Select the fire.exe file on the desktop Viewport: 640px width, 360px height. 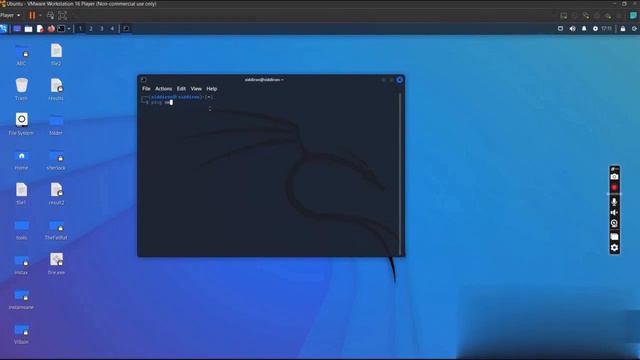[x=56, y=264]
